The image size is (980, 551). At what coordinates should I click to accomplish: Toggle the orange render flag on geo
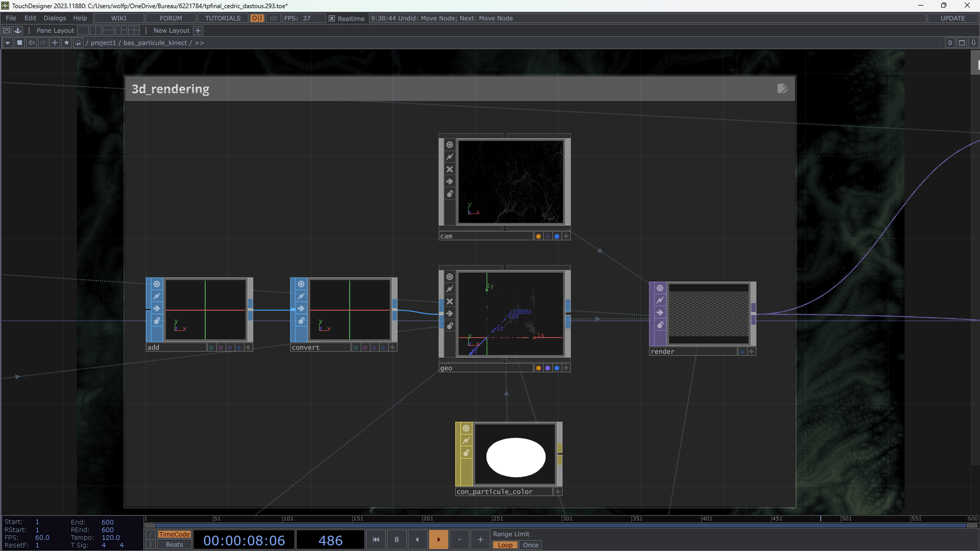click(x=538, y=368)
